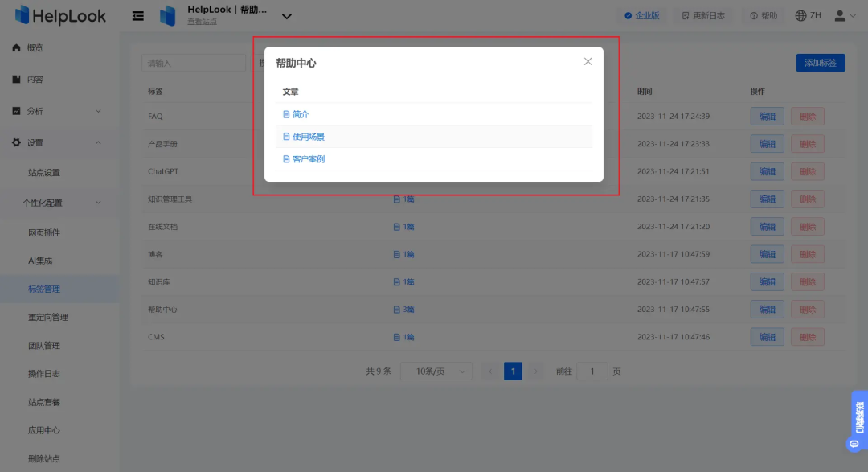
Task: Open the 10条/页 page size dropdown
Action: tap(436, 371)
